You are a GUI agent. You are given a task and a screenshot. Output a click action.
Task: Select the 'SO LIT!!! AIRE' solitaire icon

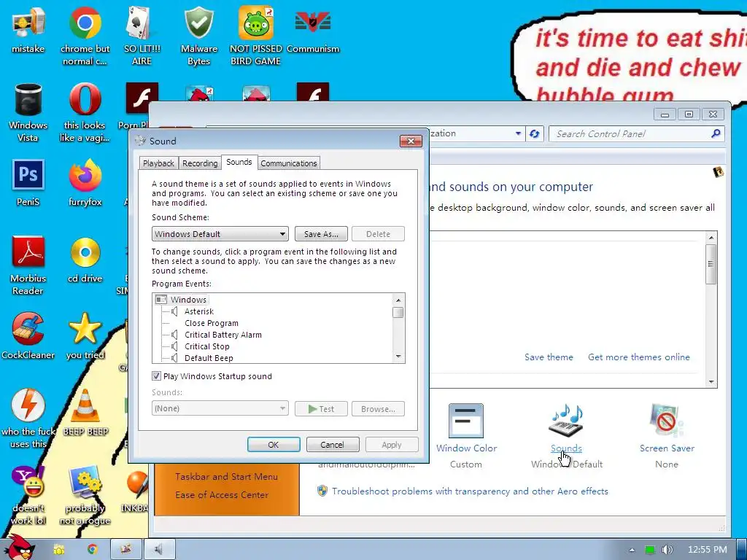click(142, 36)
